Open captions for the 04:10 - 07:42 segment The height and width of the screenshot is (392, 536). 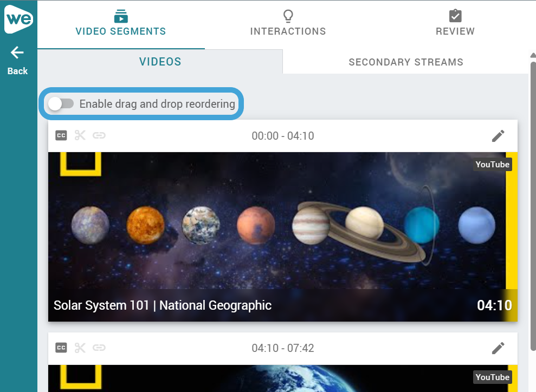click(x=61, y=348)
